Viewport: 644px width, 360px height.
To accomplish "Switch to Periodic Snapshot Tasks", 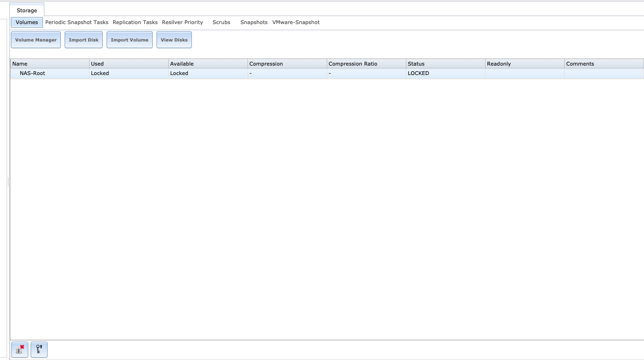I will 77,22.
